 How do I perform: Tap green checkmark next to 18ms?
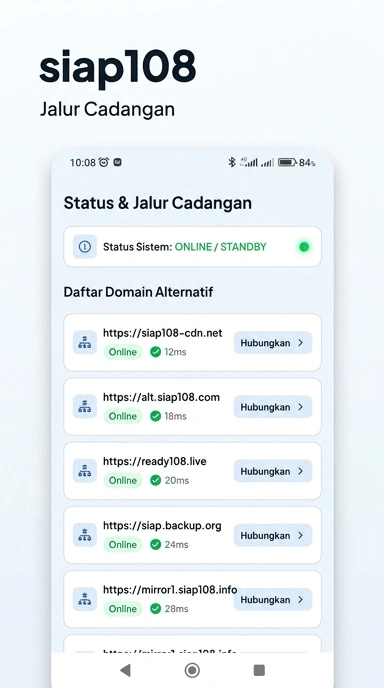tap(155, 416)
